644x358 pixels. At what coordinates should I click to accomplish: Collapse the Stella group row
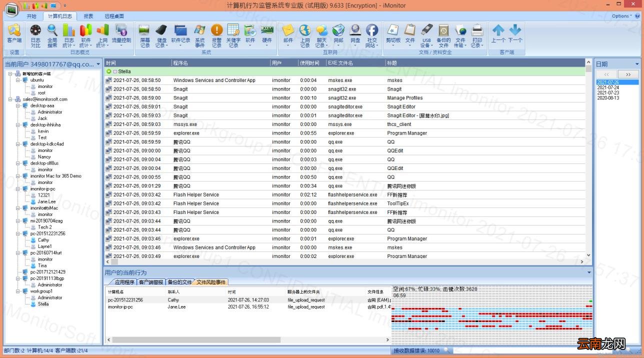[115, 71]
